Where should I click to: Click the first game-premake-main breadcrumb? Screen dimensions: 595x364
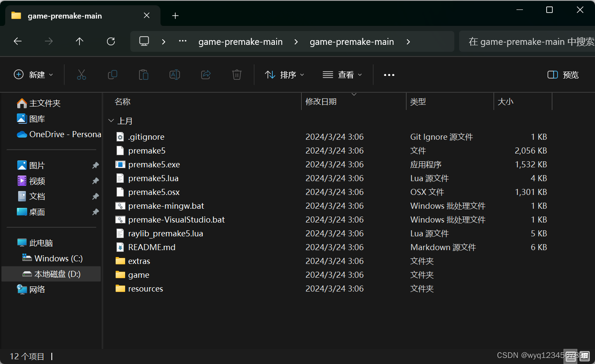point(240,42)
